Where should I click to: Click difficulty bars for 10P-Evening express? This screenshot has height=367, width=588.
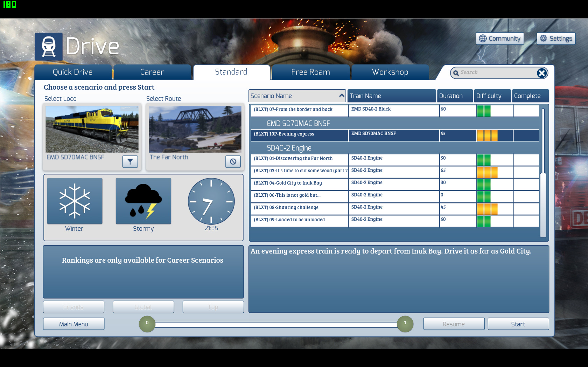[487, 135]
